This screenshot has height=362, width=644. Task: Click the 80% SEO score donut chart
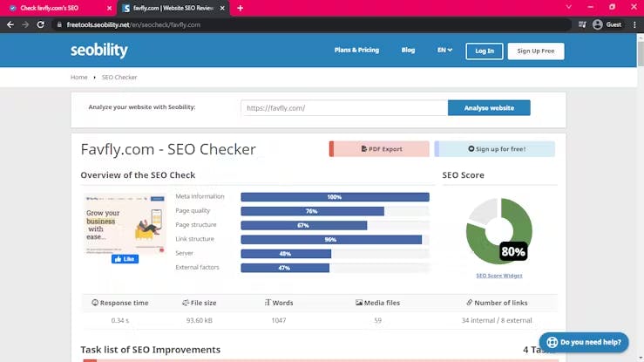(x=499, y=231)
